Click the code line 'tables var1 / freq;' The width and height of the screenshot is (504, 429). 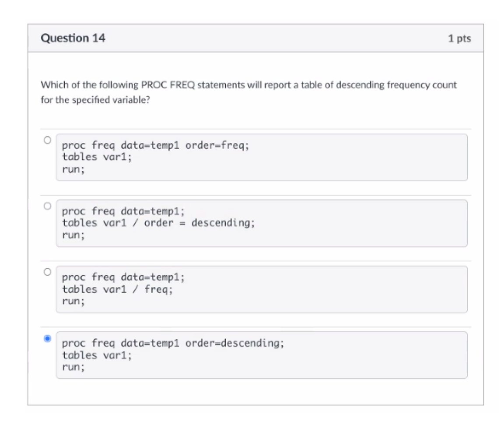(x=117, y=289)
